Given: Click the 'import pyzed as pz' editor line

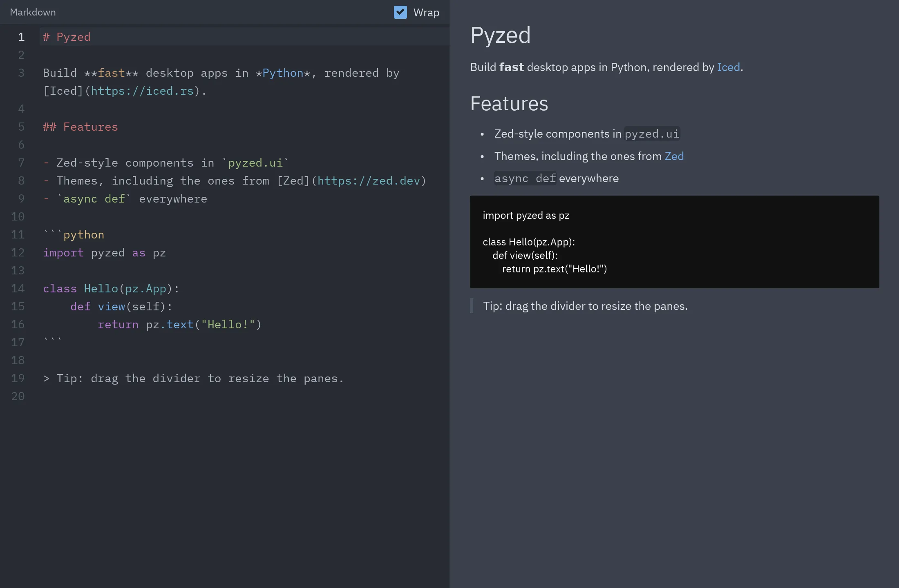Looking at the screenshot, I should click(x=105, y=252).
